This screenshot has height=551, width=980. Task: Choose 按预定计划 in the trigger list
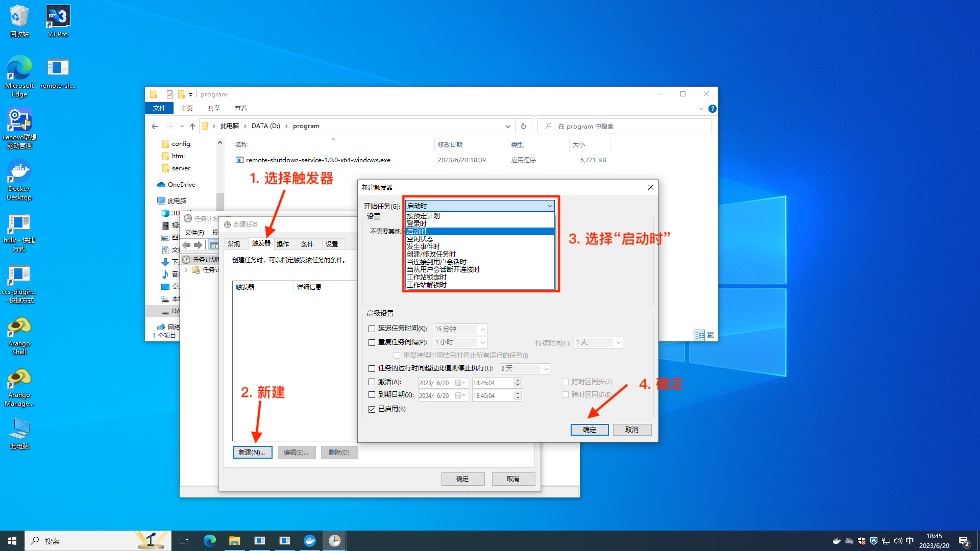pos(480,216)
